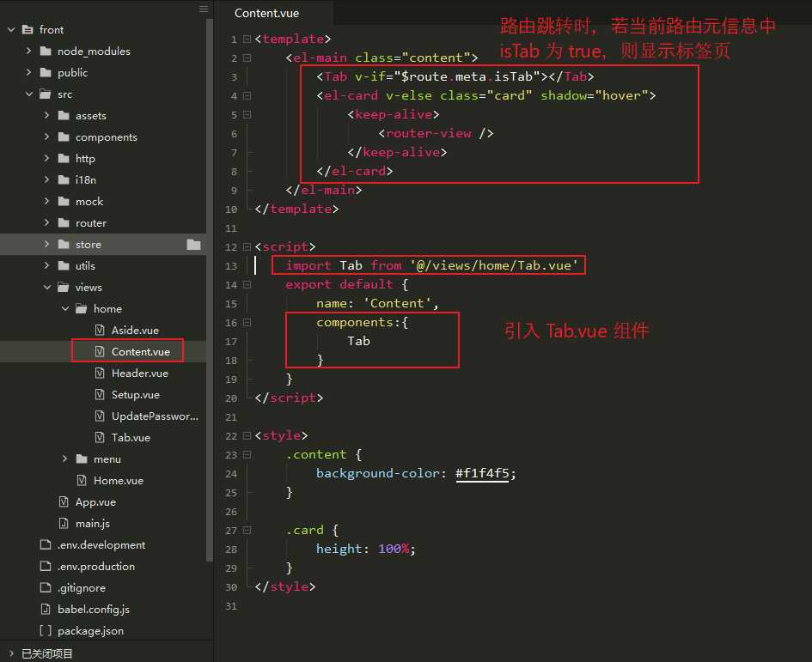Viewport: 812px width, 662px height.
Task: Open the project panel hamburger menu
Action: [204, 9]
